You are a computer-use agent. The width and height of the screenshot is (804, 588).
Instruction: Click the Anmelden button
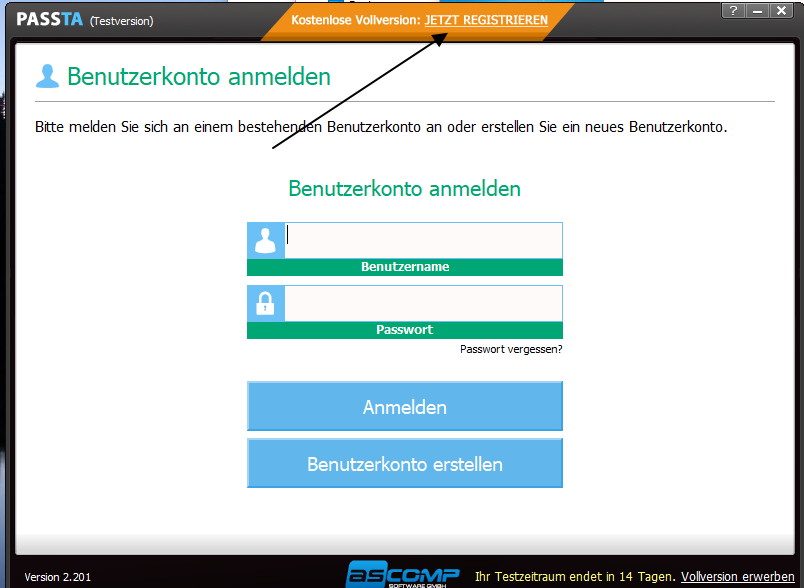405,406
